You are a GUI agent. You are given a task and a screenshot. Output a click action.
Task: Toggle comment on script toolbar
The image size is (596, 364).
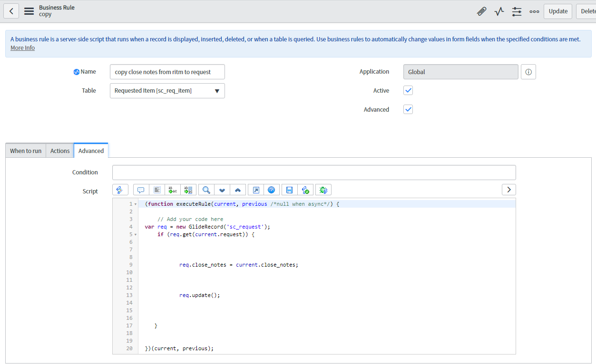click(x=141, y=190)
